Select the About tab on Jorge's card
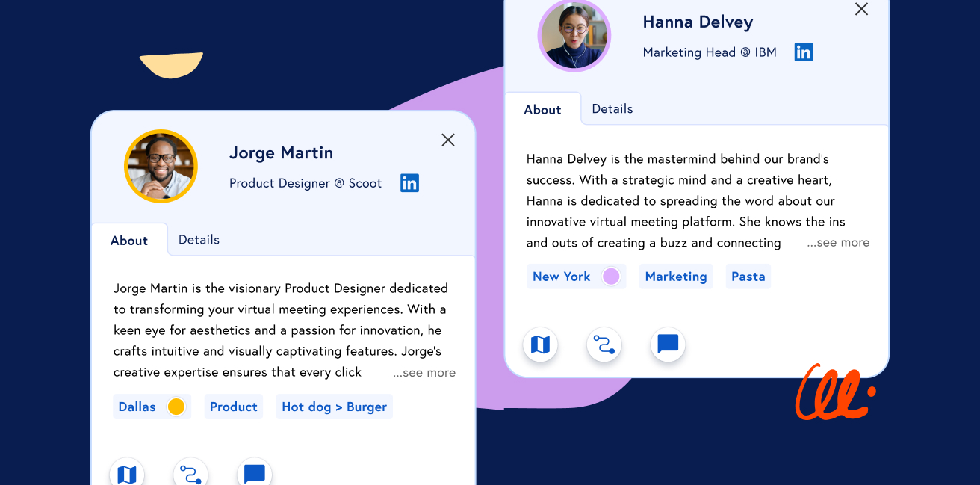980x485 pixels. pyautogui.click(x=129, y=241)
